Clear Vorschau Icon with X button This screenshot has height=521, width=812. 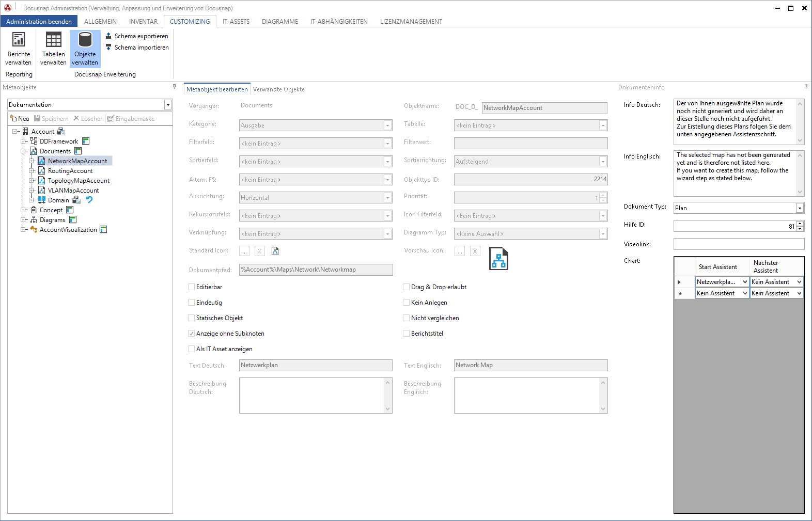(x=475, y=251)
